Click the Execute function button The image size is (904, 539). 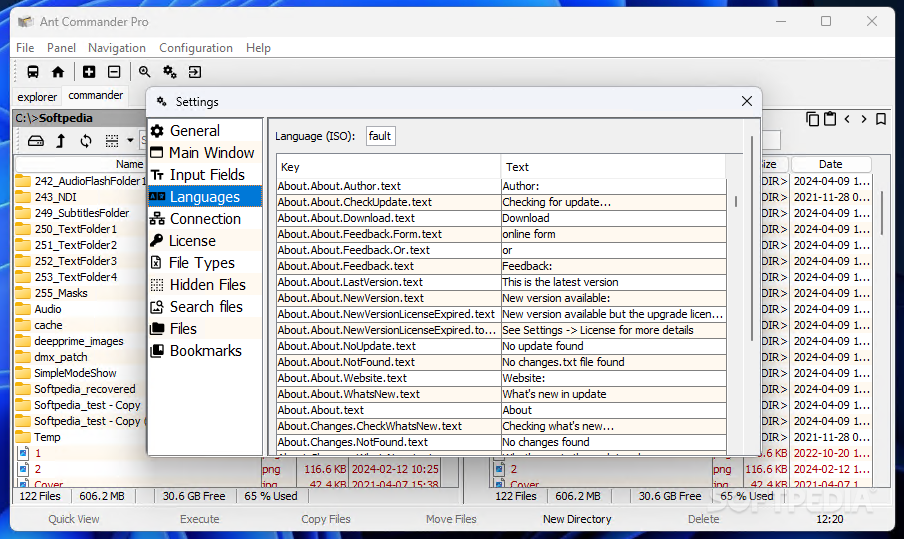(x=199, y=519)
